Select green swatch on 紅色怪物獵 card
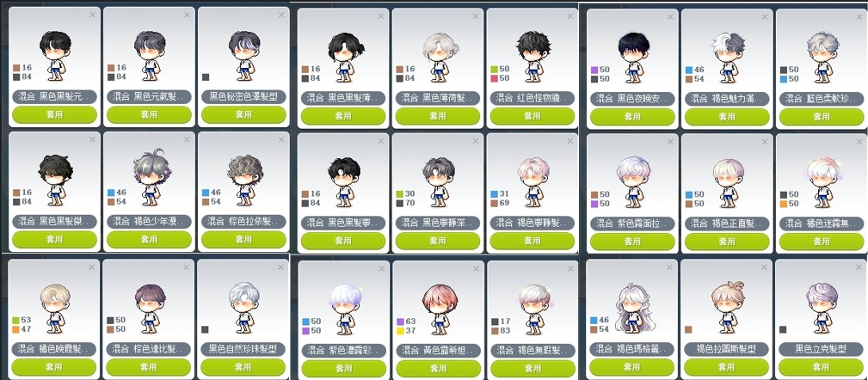This screenshot has width=868, height=380. pyautogui.click(x=495, y=69)
